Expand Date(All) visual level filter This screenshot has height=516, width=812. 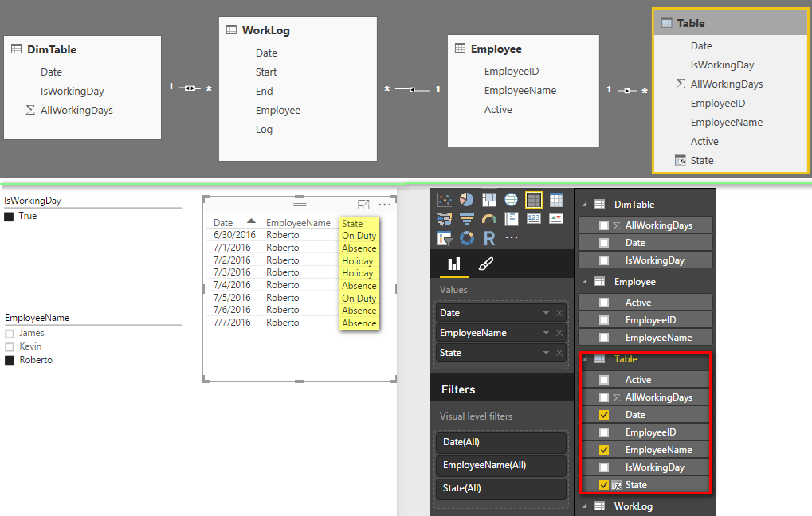pyautogui.click(x=500, y=442)
